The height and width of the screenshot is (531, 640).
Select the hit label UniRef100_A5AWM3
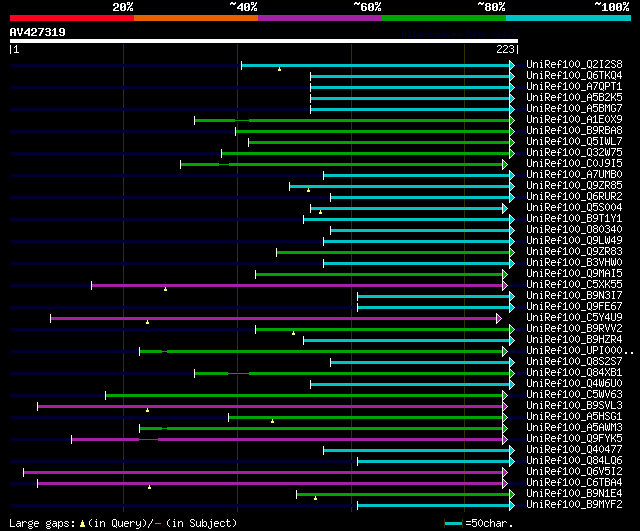tap(574, 428)
